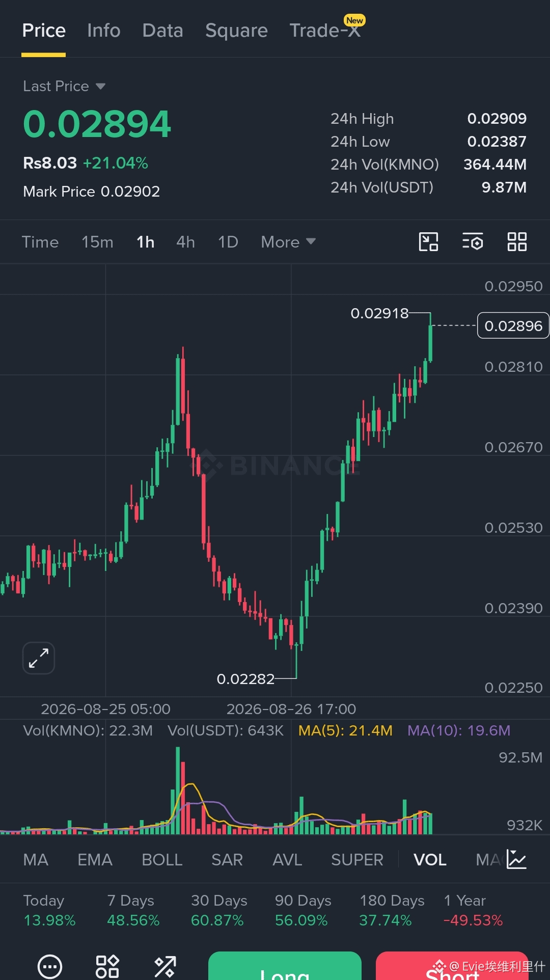Tap the Rs8.03 converted price
Screen dimensions: 550x980
click(x=50, y=163)
